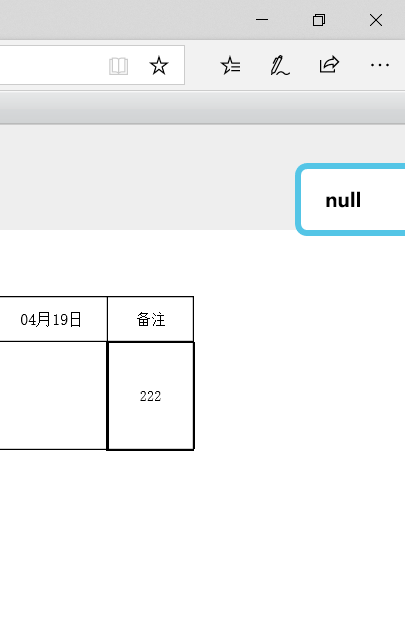The image size is (405, 623).
Task: Select the remarks cell containing 222
Action: [151, 396]
